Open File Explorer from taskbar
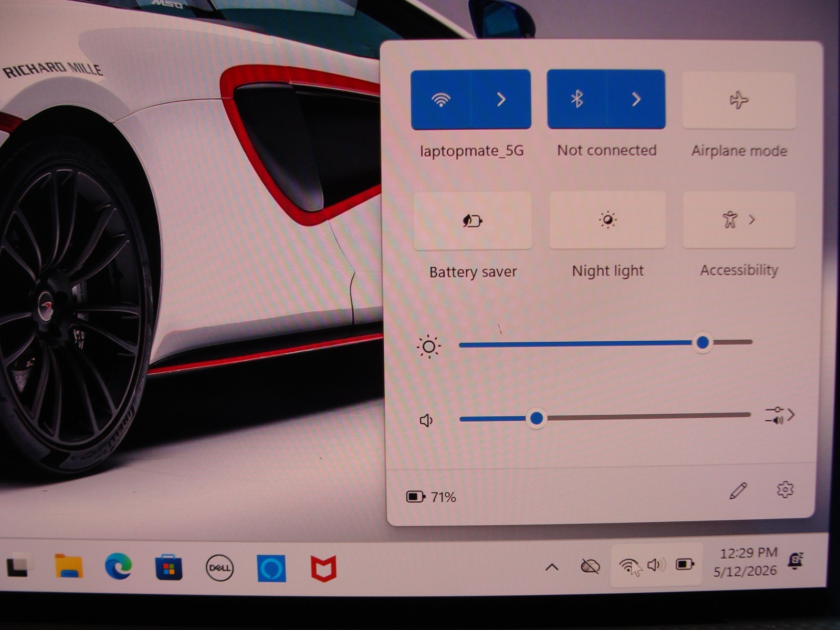840x630 pixels. tap(69, 566)
